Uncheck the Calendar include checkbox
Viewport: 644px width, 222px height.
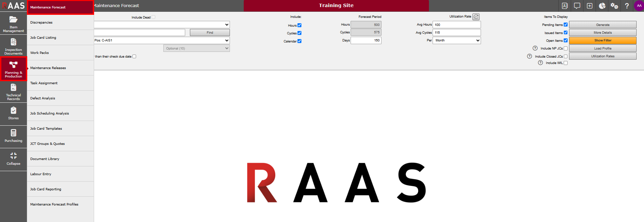(x=299, y=41)
